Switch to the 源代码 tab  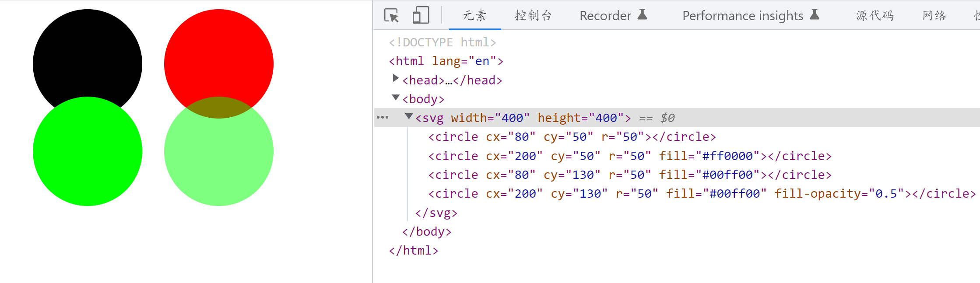pos(875,16)
